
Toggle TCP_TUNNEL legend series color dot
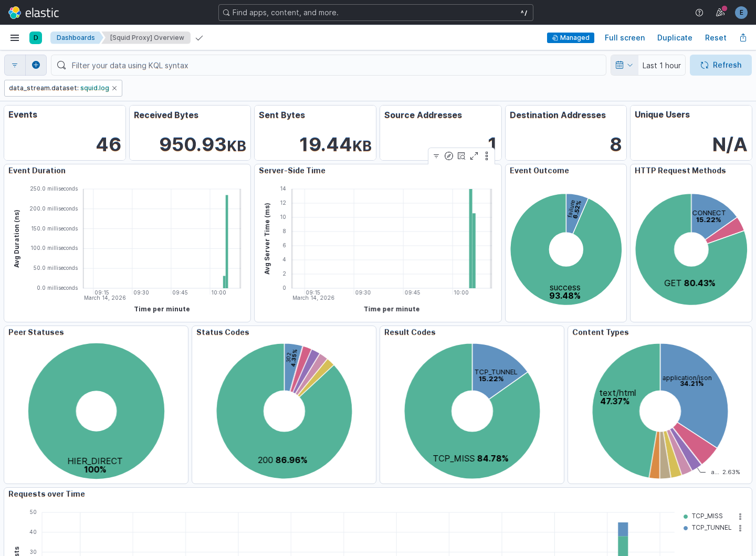[686, 528]
